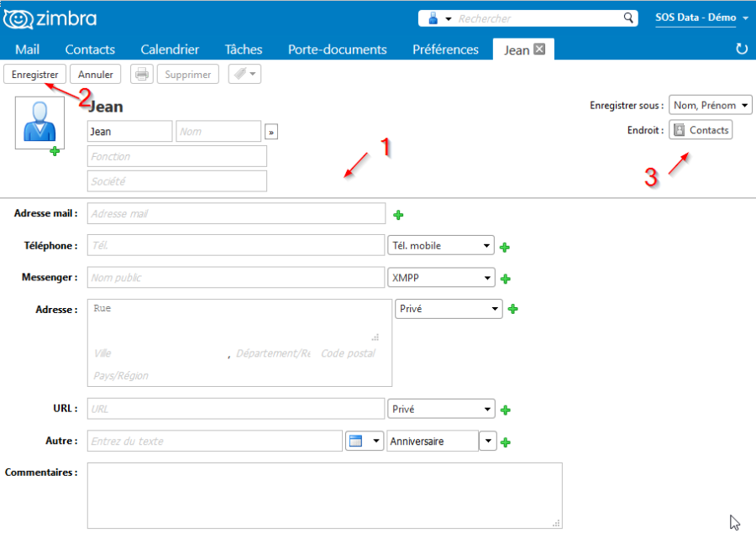Image resolution: width=756 pixels, height=538 pixels.
Task: Save the contact with Enregistrer
Action: [x=34, y=74]
